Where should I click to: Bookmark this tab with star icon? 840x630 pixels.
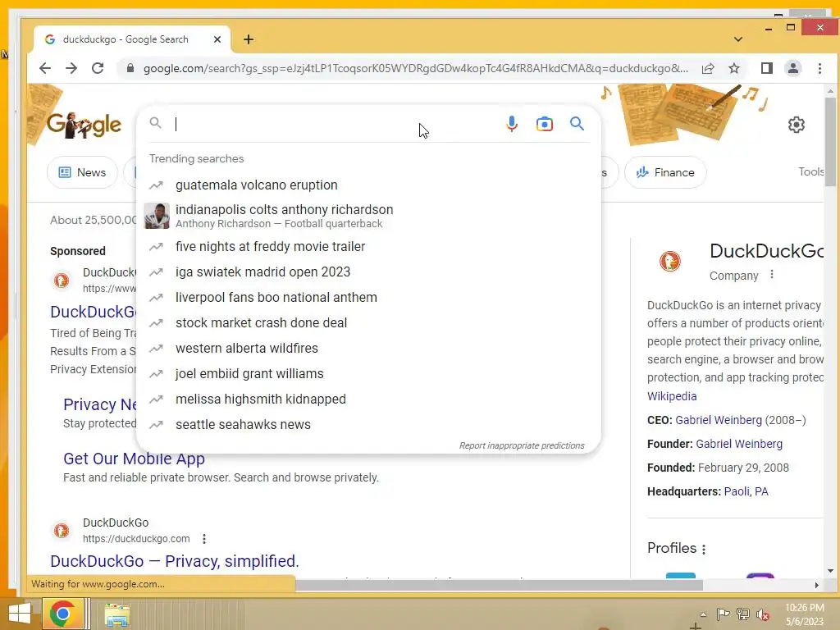[x=734, y=68]
